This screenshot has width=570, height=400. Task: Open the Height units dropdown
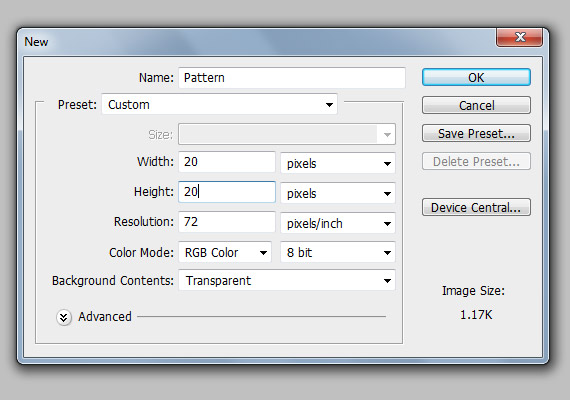[x=338, y=193]
